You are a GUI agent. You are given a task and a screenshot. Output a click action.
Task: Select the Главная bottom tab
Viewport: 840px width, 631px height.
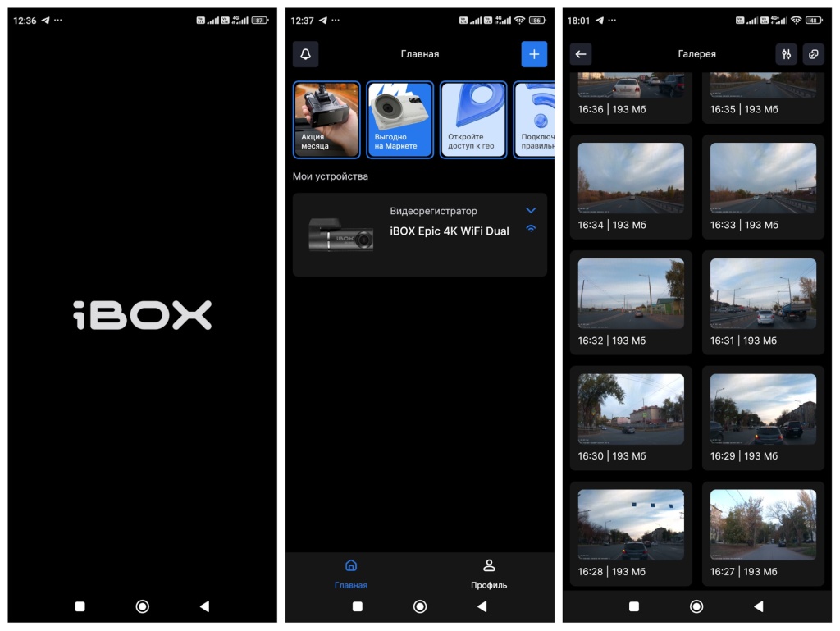(x=351, y=574)
